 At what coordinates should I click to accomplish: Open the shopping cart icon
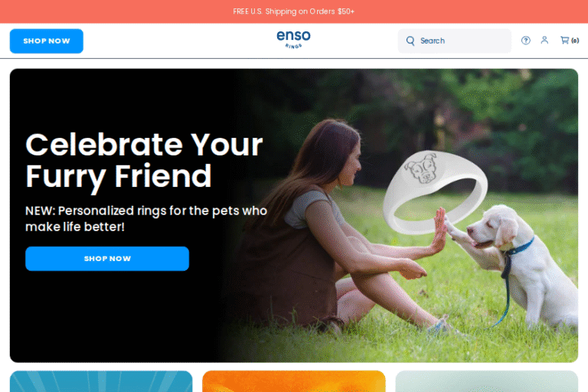pyautogui.click(x=564, y=40)
